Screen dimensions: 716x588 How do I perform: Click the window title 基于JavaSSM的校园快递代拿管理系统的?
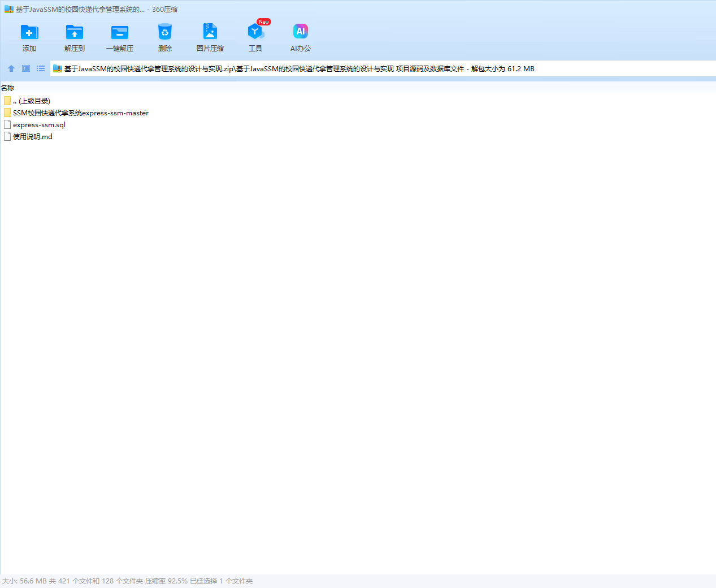point(80,10)
